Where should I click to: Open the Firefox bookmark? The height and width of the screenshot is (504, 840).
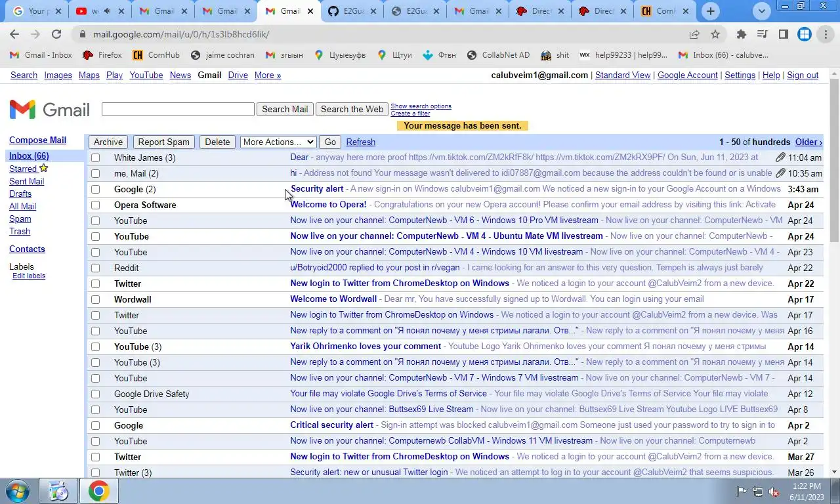click(x=102, y=55)
